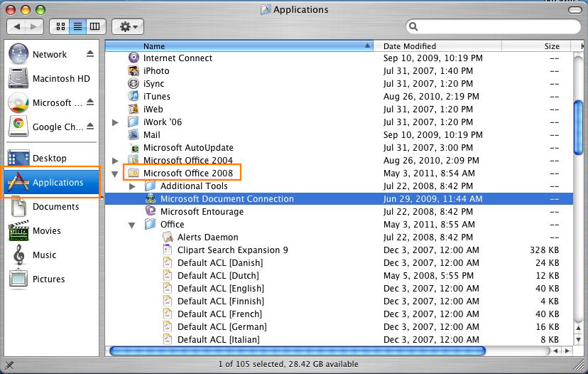Select the iTunes application
This screenshot has height=374, width=588.
149,96
